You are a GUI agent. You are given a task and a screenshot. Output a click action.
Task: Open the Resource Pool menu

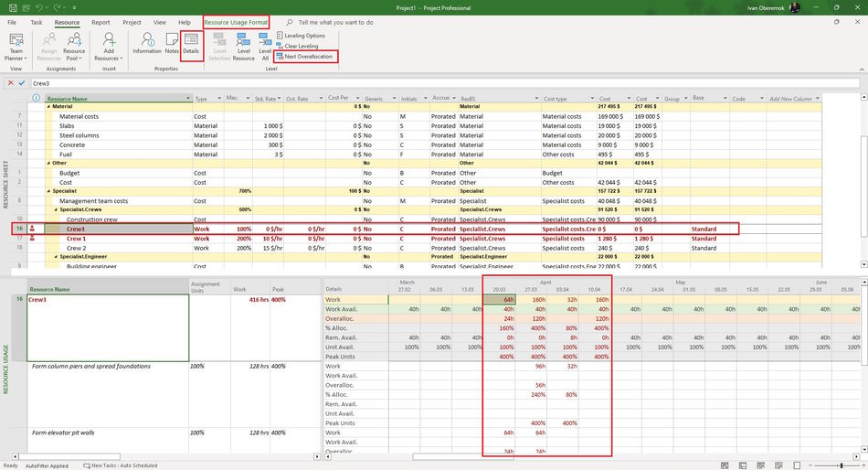74,47
